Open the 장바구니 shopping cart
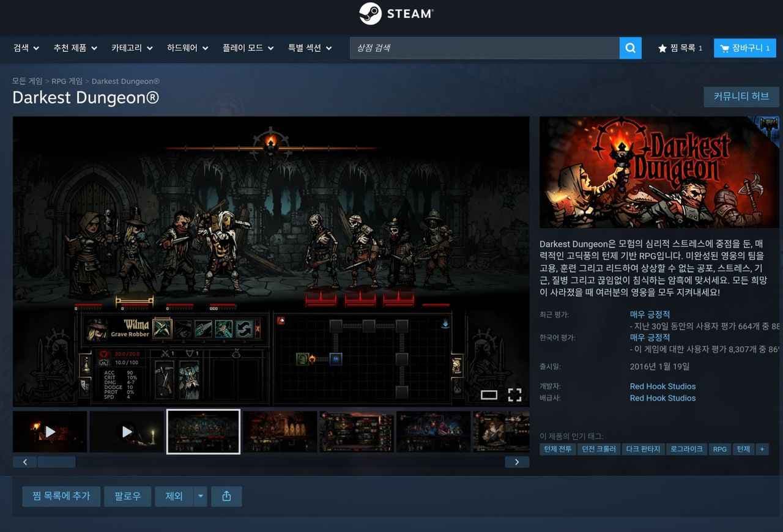 click(744, 48)
